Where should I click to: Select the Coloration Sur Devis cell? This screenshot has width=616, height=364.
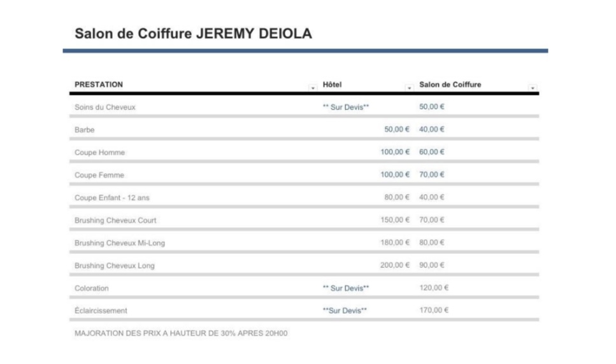tap(346, 288)
